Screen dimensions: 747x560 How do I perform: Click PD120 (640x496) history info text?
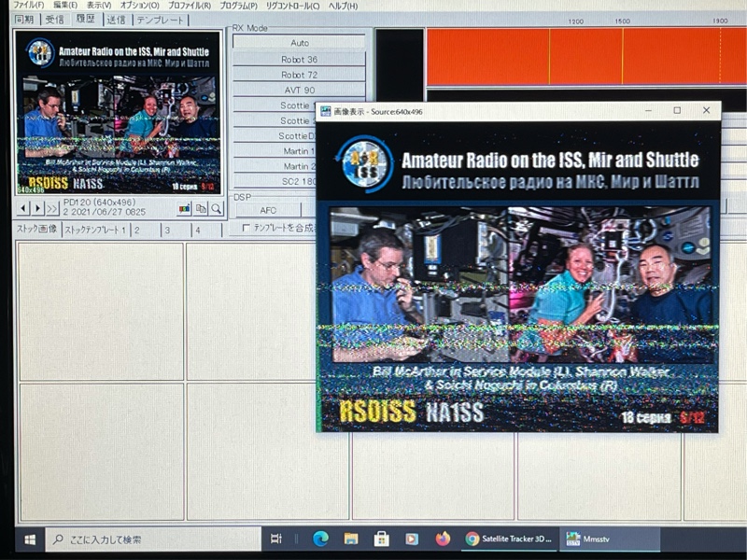[x=100, y=203]
